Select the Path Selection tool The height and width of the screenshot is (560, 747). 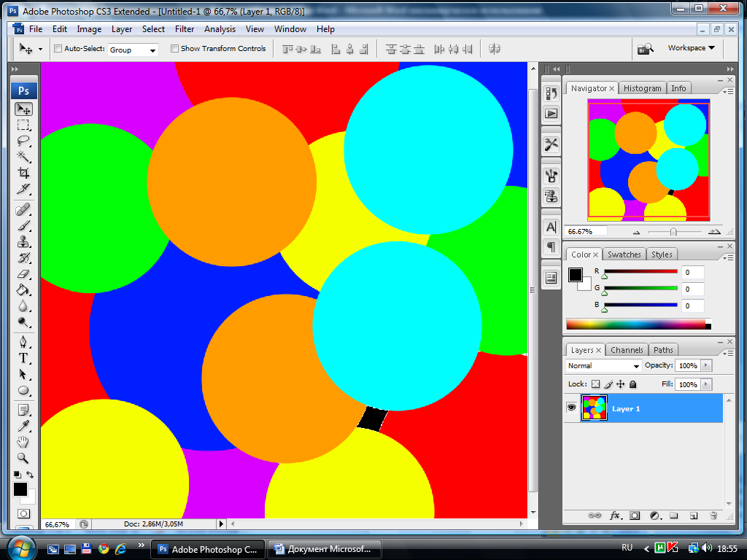(23, 374)
